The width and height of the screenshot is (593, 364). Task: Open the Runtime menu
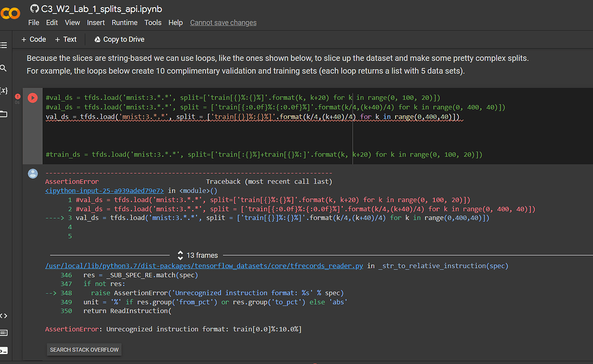coord(125,23)
